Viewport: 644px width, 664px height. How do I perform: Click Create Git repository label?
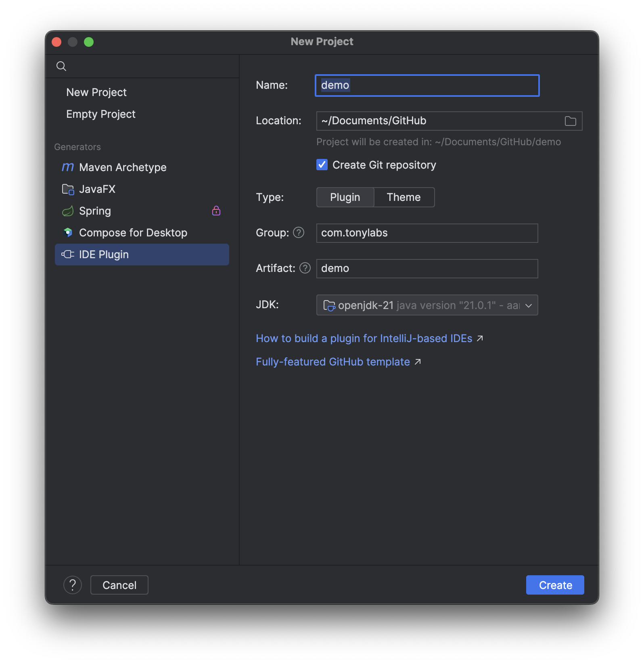[384, 165]
